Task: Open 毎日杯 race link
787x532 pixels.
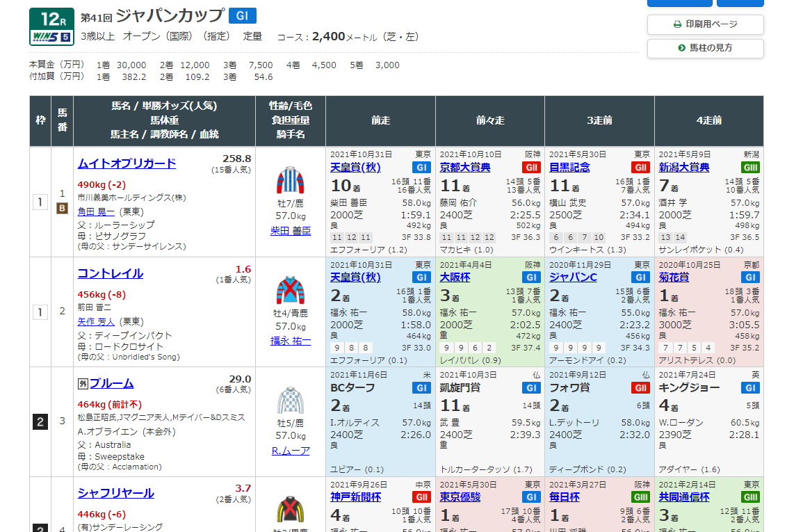Action: 564,497
